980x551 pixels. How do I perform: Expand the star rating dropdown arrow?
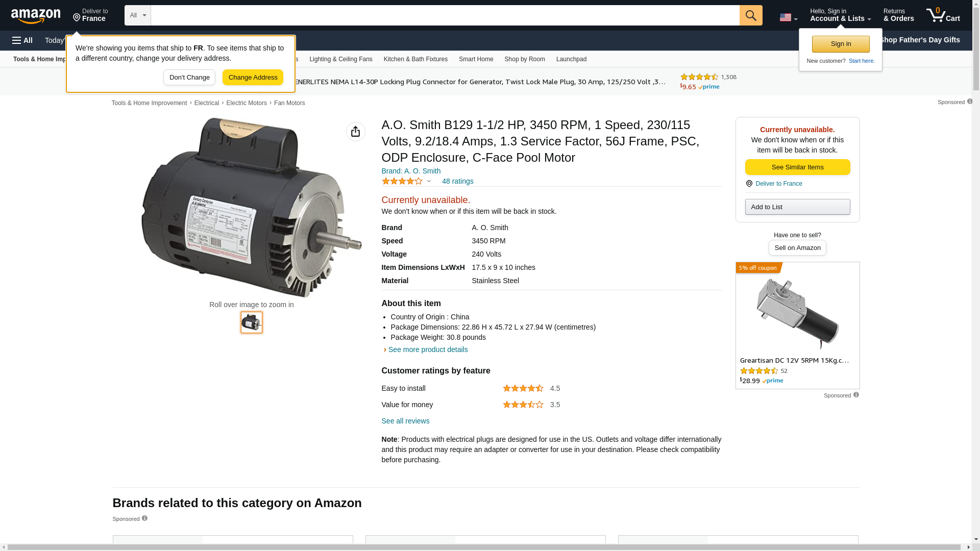pos(429,181)
